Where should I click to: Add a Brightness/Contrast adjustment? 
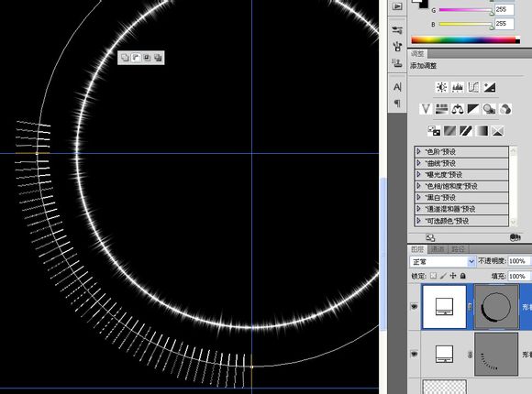(441, 87)
